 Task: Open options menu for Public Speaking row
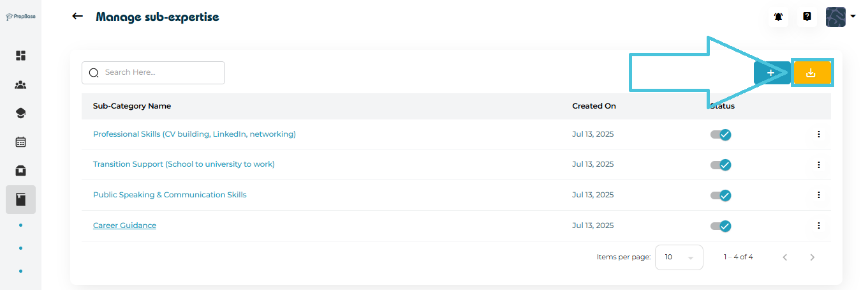pos(819,195)
